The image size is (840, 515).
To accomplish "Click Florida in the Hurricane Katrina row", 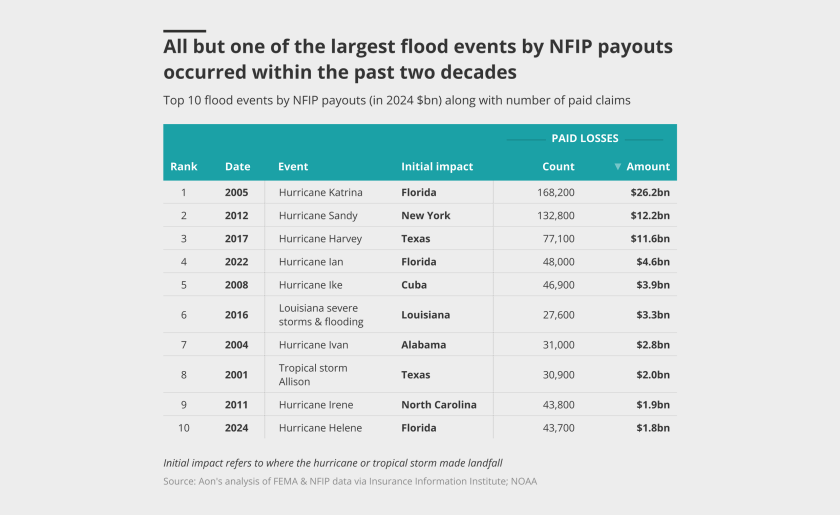I will [419, 192].
